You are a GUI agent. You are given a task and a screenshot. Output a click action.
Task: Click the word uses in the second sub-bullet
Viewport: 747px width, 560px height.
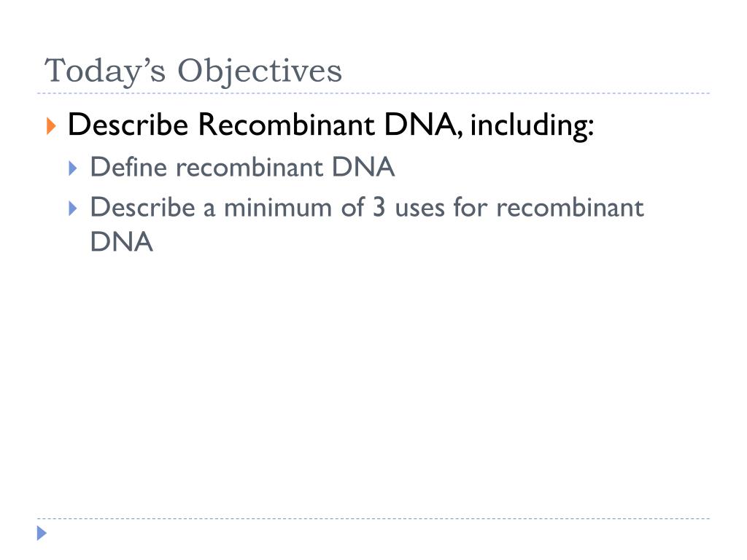419,209
